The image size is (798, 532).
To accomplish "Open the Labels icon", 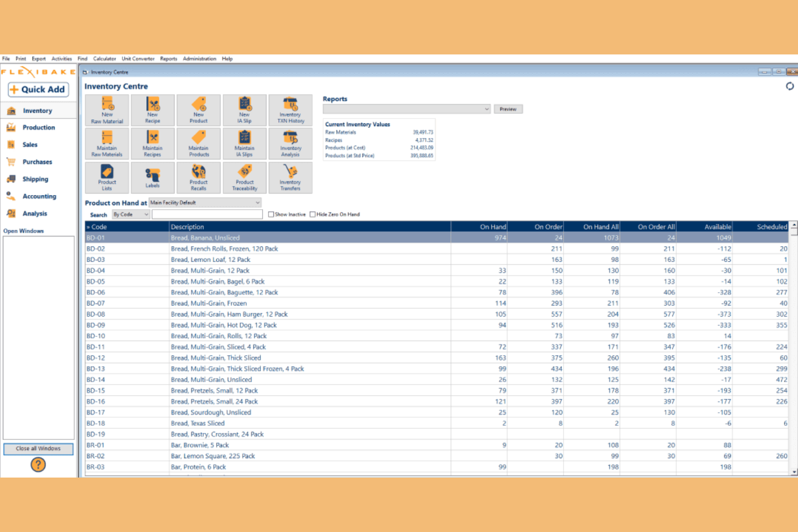I will click(x=153, y=178).
